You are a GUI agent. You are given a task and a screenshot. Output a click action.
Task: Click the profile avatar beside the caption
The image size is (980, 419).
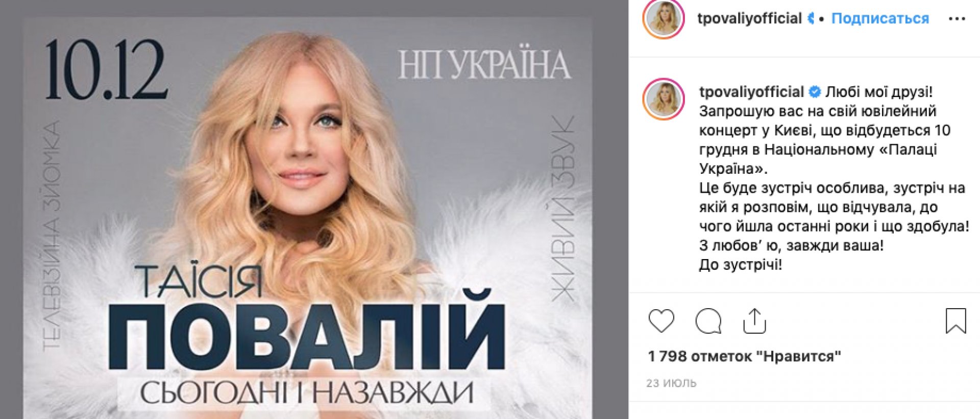pyautogui.click(x=663, y=99)
